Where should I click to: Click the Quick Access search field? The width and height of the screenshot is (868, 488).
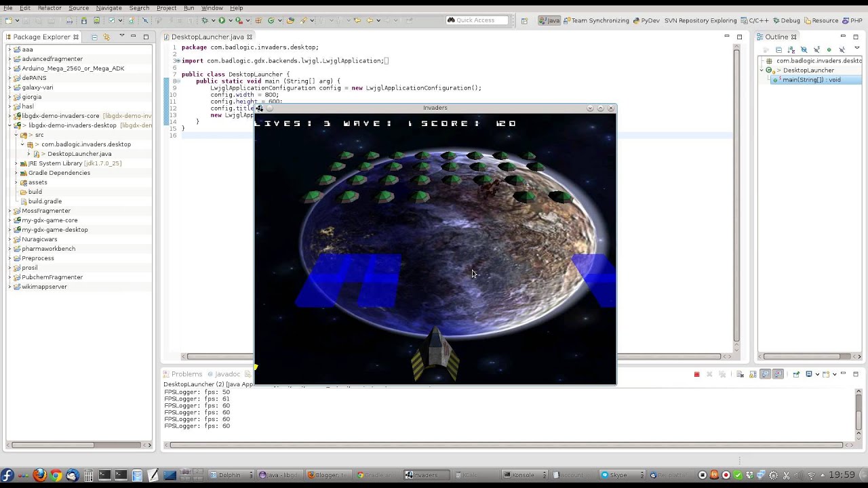477,20
